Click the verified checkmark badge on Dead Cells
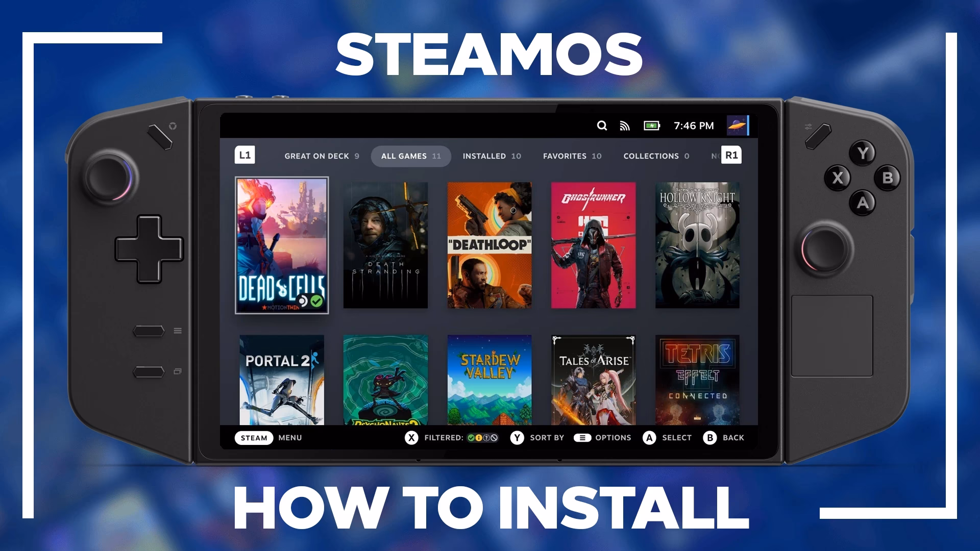This screenshot has width=980, height=551. point(316,301)
